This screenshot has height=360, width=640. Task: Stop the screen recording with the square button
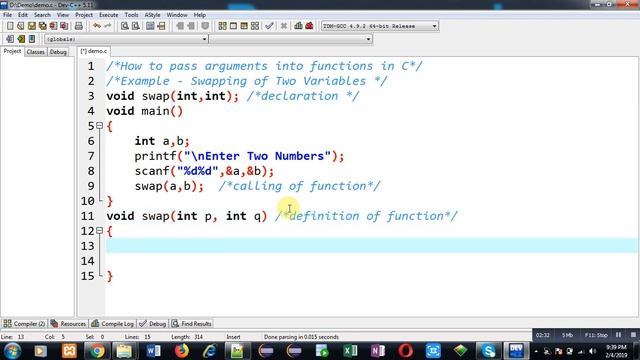tap(633, 335)
